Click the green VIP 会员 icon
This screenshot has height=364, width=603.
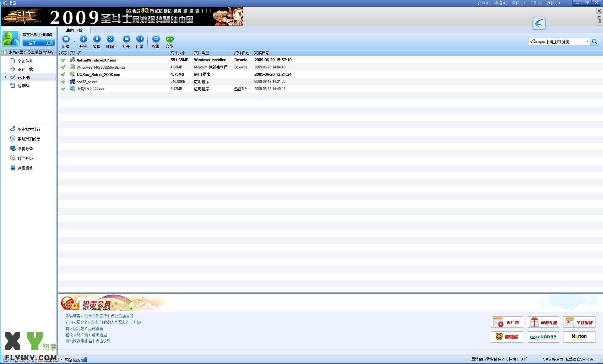[x=170, y=39]
